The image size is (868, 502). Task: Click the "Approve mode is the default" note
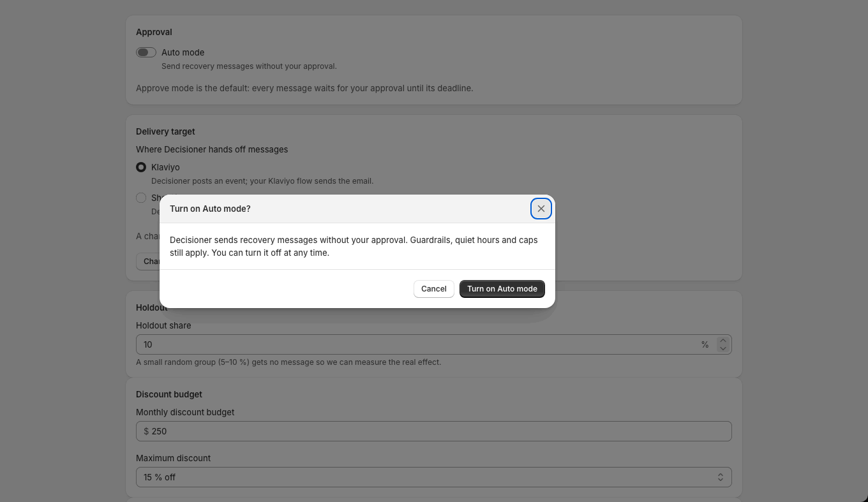tap(304, 88)
